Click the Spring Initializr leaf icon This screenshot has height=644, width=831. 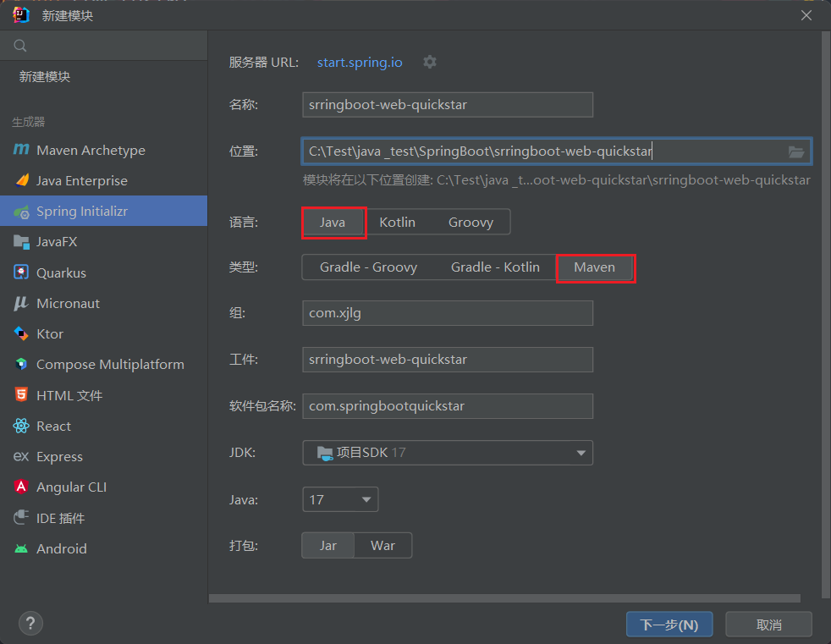(22, 212)
